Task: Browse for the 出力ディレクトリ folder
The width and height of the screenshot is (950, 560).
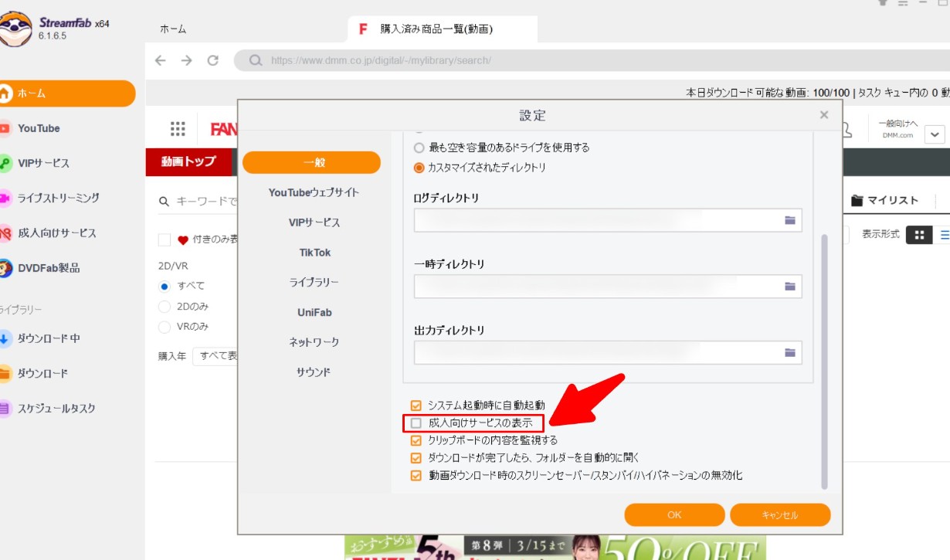Action: [790, 352]
